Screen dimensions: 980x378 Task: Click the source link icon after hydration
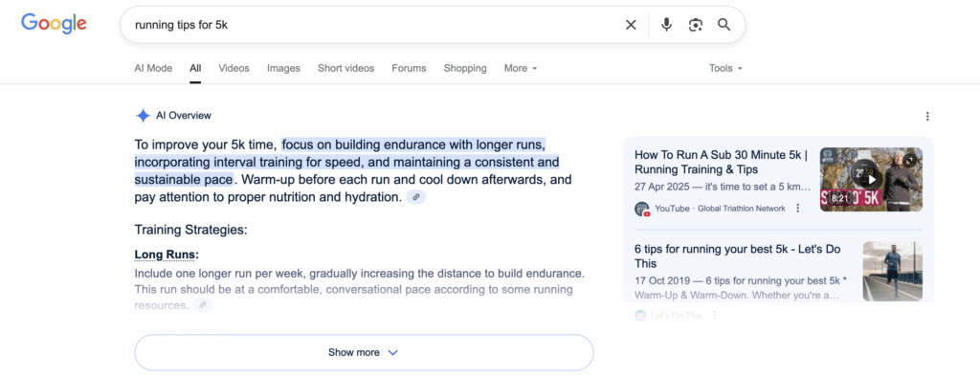point(416,197)
